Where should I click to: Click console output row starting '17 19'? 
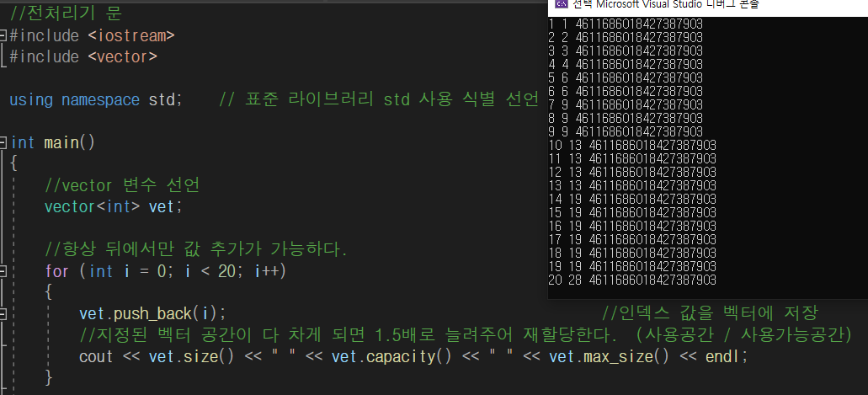click(x=632, y=239)
